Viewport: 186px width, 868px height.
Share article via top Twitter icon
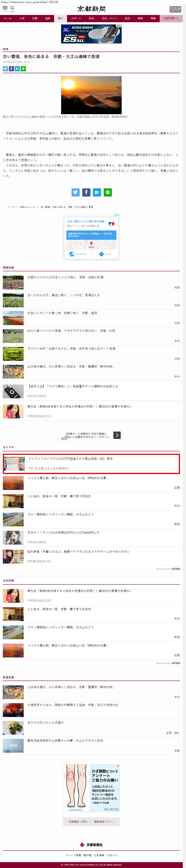[x=5, y=69]
